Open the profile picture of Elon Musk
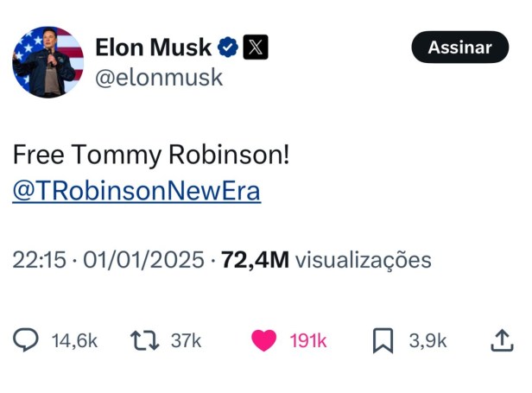 click(47, 61)
